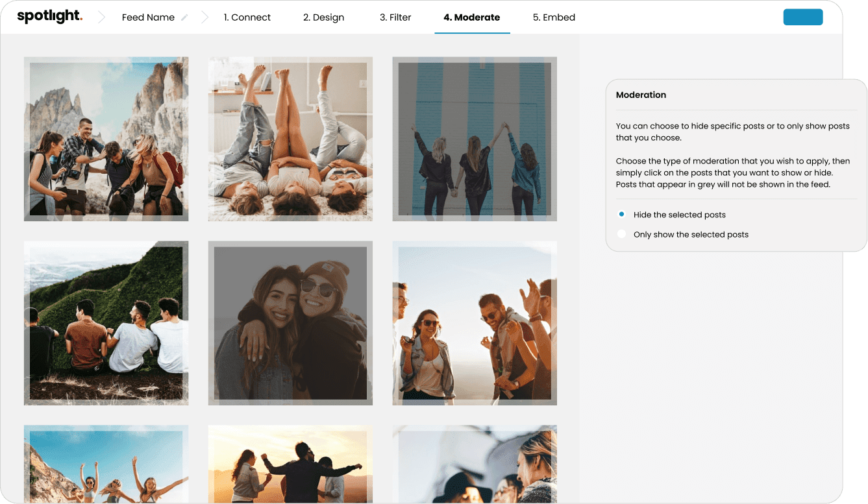This screenshot has height=504, width=868.
Task: Hide the mountain hikers group photo
Action: point(106,138)
